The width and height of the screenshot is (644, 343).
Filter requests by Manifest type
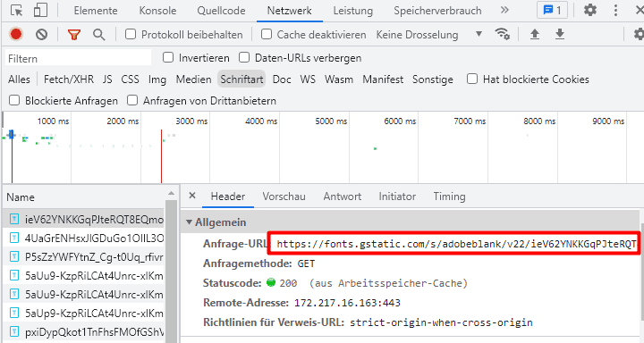coord(383,79)
